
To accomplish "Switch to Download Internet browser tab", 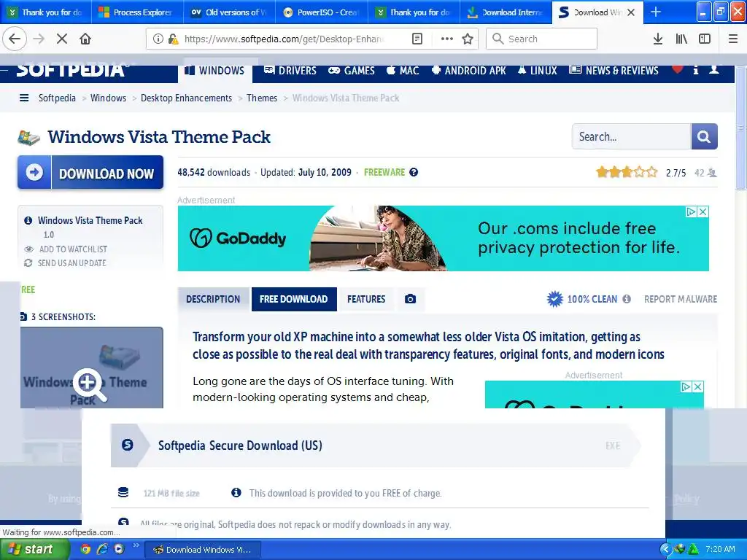I will [506, 12].
